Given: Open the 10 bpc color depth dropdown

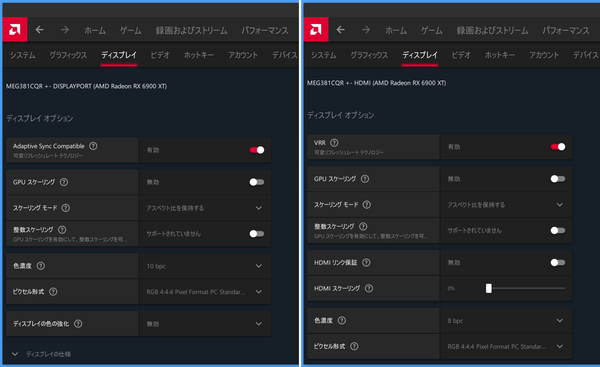Looking at the screenshot, I should (x=205, y=266).
